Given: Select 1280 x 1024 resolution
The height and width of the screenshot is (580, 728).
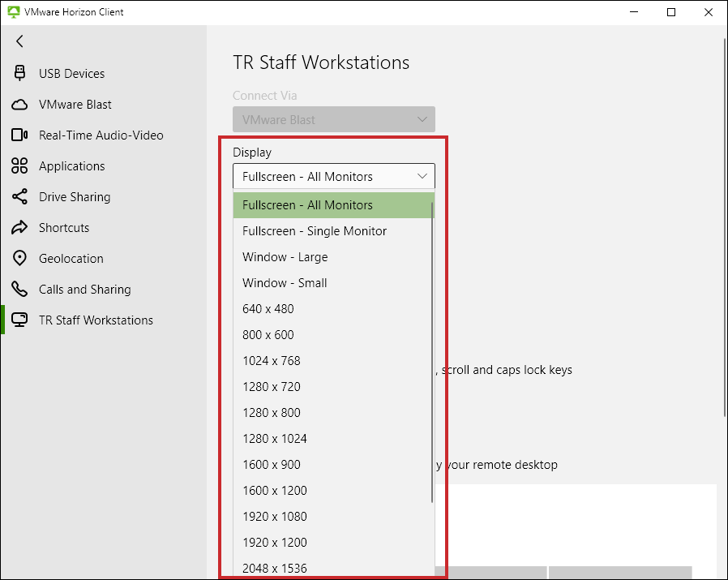Looking at the screenshot, I should pyautogui.click(x=332, y=439).
